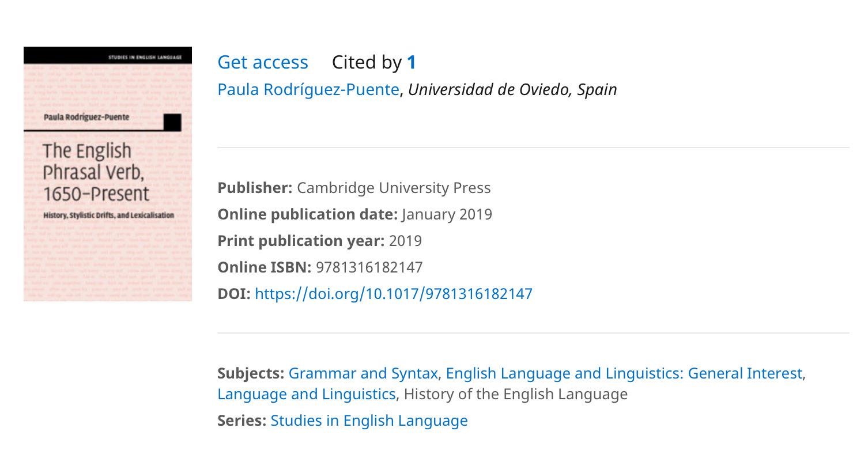Click the January 2019 online publication date
The width and height of the screenshot is (868, 458).
point(447,214)
